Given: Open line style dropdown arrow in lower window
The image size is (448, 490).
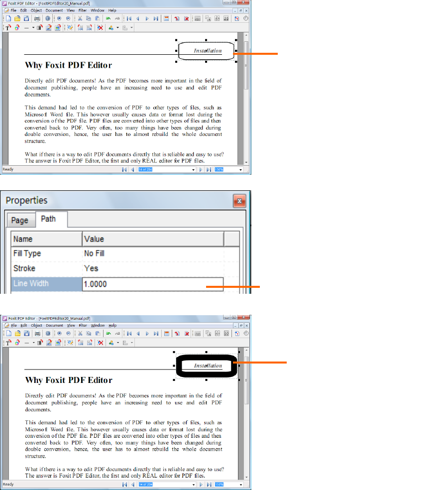Looking at the screenshot, I should click(x=33, y=343).
